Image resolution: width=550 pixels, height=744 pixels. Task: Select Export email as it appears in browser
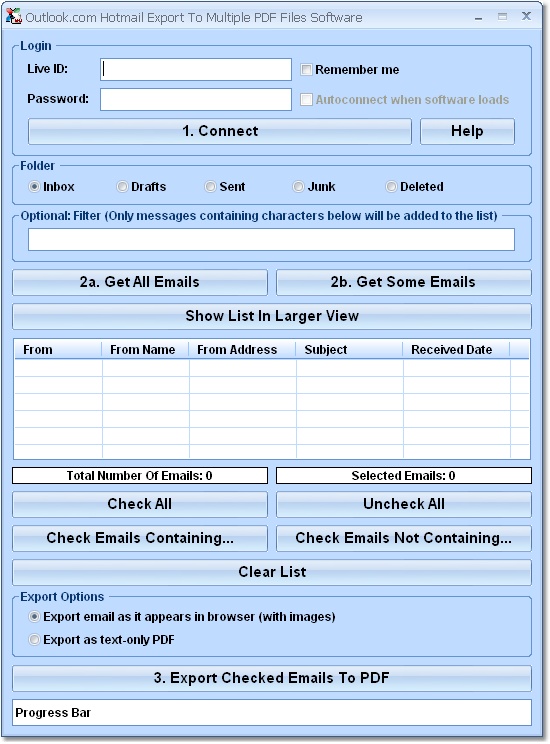34,617
